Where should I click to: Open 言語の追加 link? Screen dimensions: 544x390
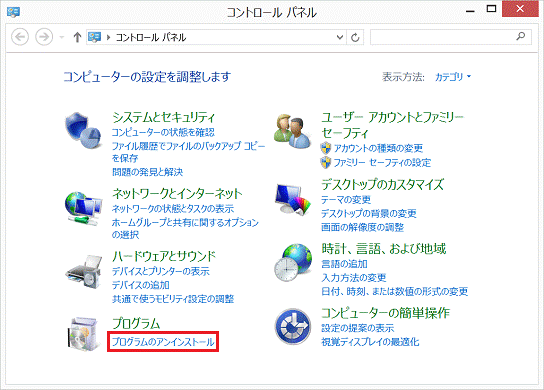click(x=344, y=264)
